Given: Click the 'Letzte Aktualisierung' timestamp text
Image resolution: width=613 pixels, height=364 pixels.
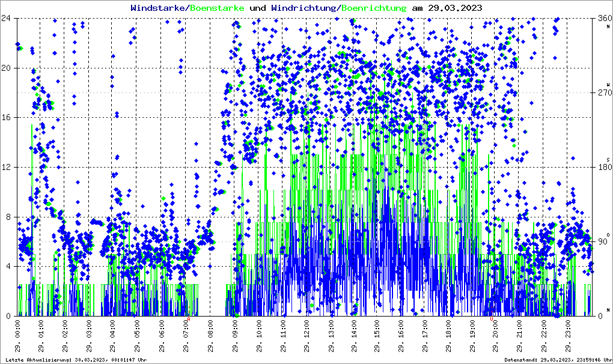Looking at the screenshot, I should click(76, 360).
